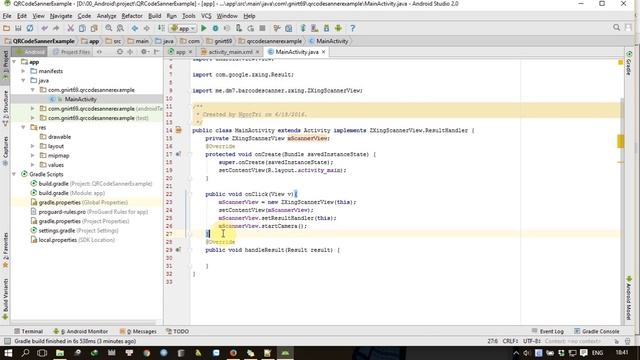
Task: Open the Android Monitor tool window
Action: [x=81, y=331]
